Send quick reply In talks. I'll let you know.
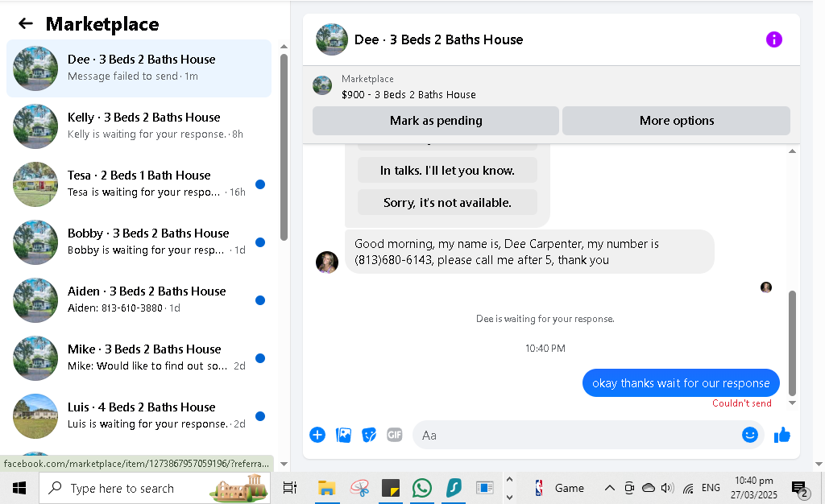 click(447, 170)
